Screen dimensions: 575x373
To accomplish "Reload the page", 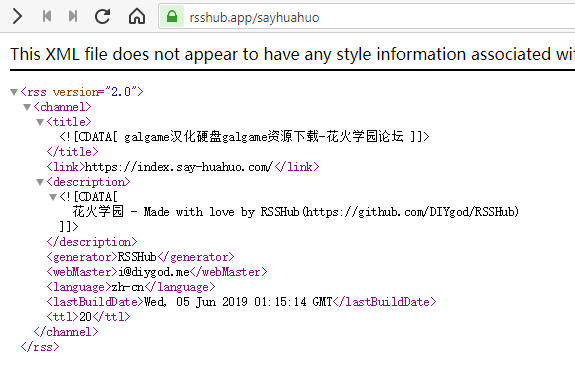I will point(102,16).
